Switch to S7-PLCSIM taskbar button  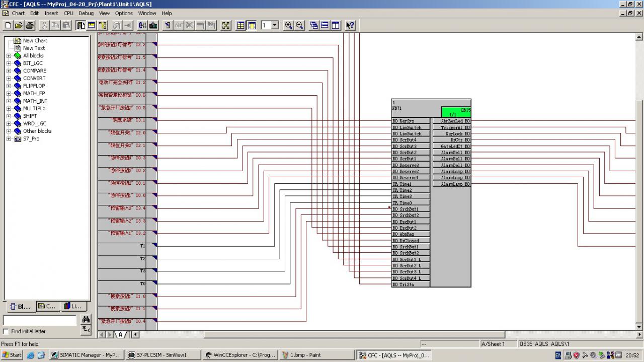(164, 355)
